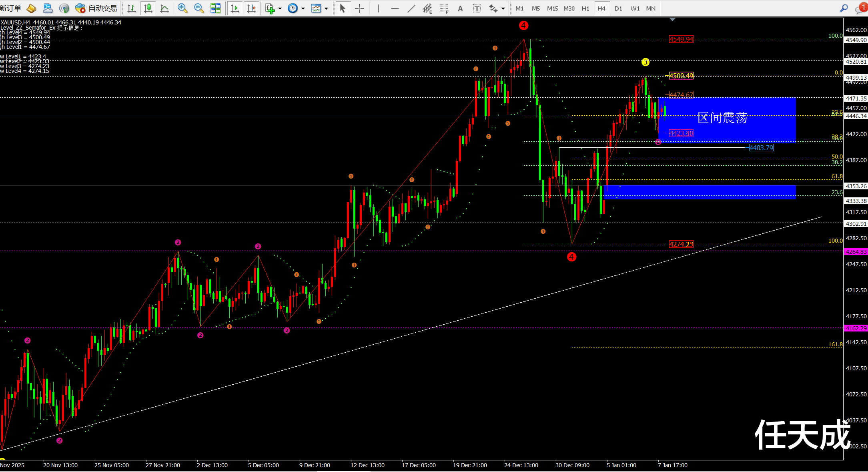868x472 pixels.
Task: Toggle candlestick chart display mode
Action: tap(148, 8)
